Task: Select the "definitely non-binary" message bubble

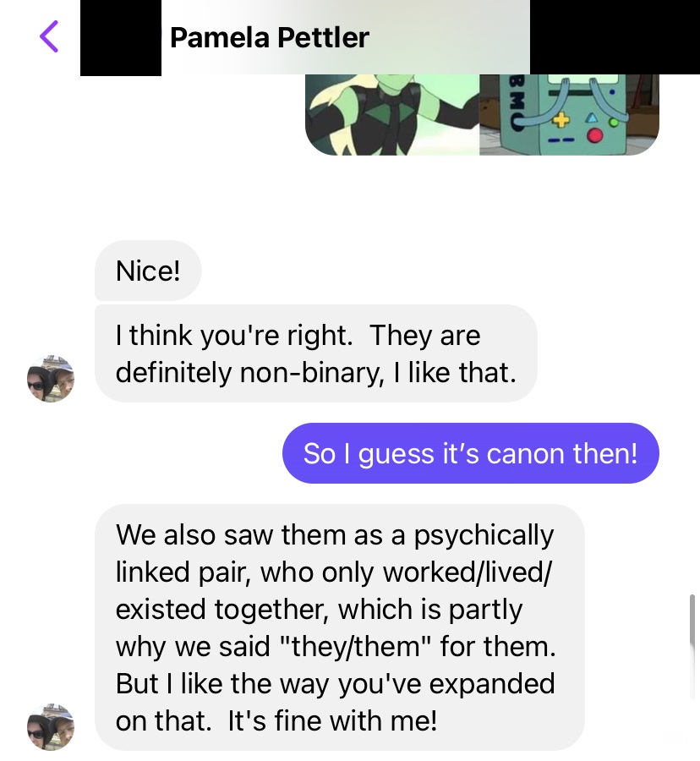Action: pos(316,353)
